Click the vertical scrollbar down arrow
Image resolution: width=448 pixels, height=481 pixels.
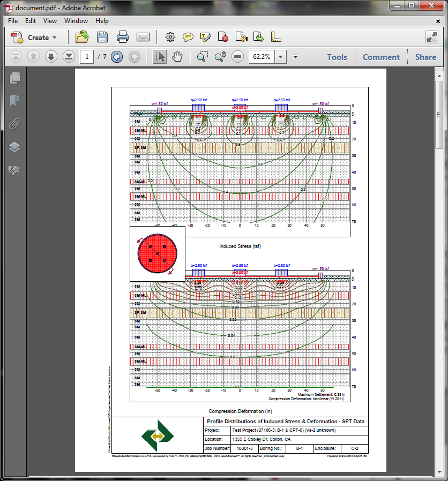tap(439, 472)
